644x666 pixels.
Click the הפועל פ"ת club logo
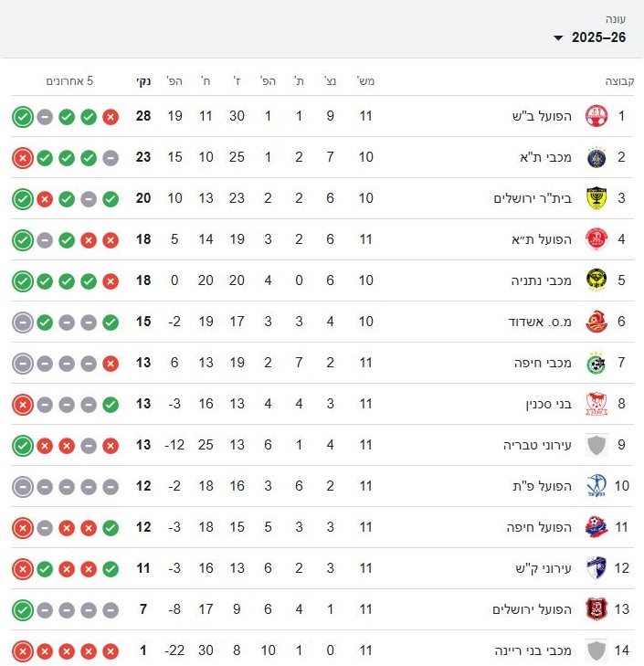(x=596, y=486)
